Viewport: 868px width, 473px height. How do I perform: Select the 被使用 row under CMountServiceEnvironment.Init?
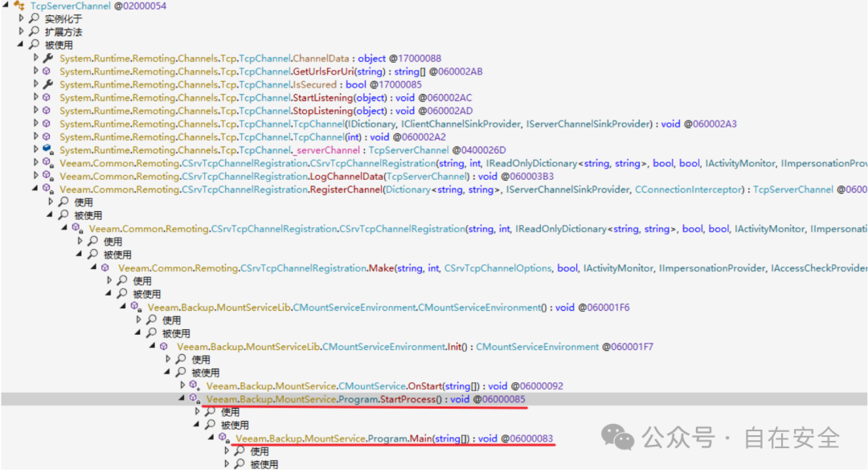206,373
